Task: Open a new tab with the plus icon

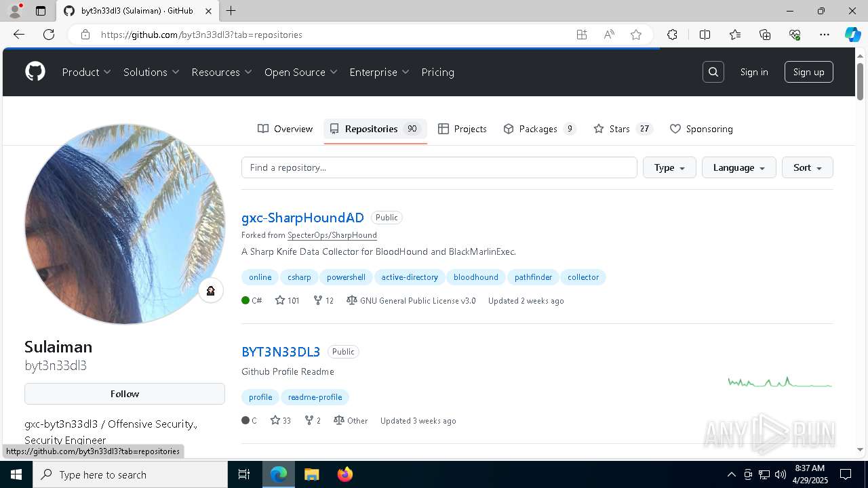Action: click(x=231, y=11)
